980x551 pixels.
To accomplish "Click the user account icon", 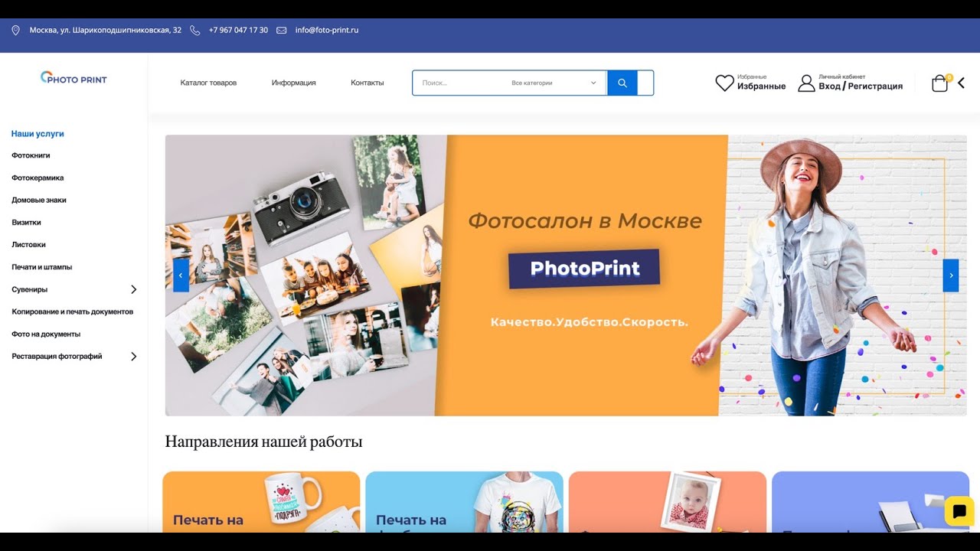I will coord(806,83).
